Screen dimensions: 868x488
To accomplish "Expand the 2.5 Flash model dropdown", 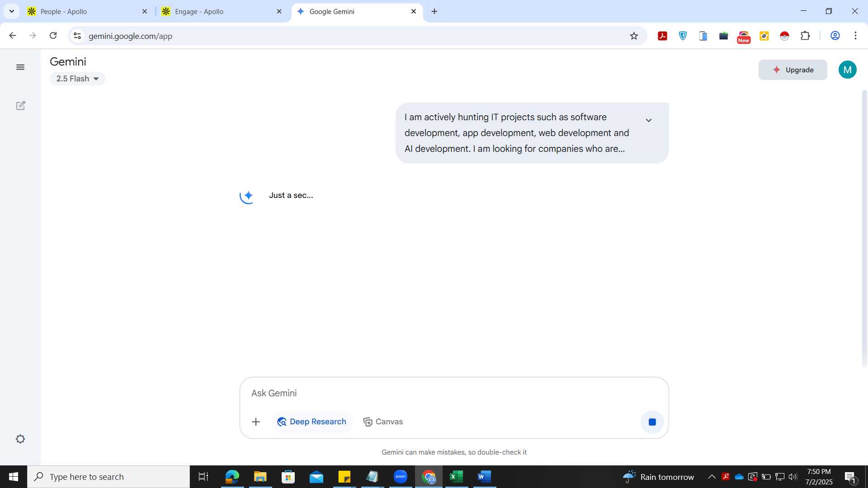I will click(x=77, y=79).
